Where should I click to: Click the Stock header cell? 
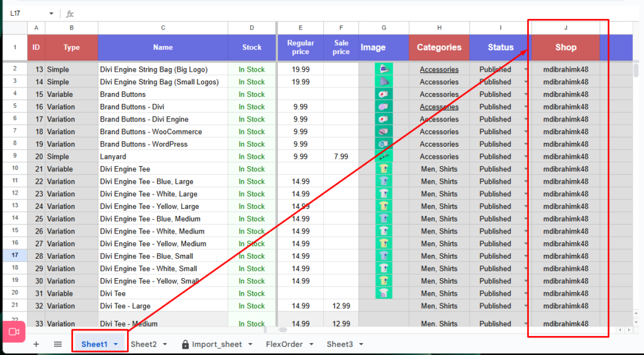tap(252, 47)
